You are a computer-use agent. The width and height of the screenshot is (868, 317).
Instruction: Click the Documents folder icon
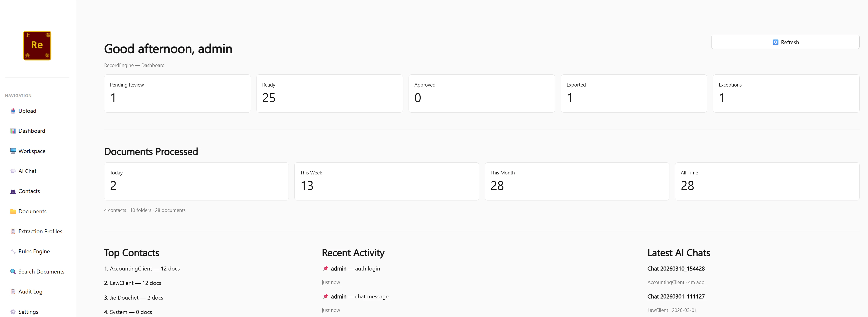point(13,211)
